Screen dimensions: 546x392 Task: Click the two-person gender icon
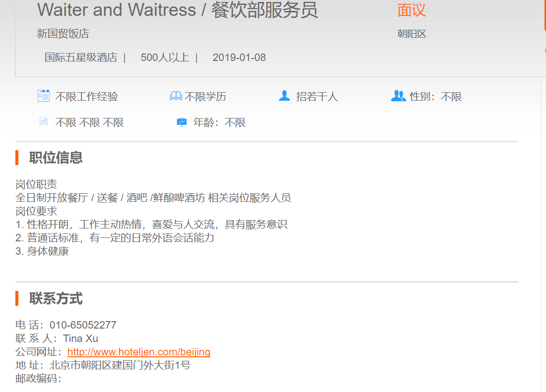398,96
